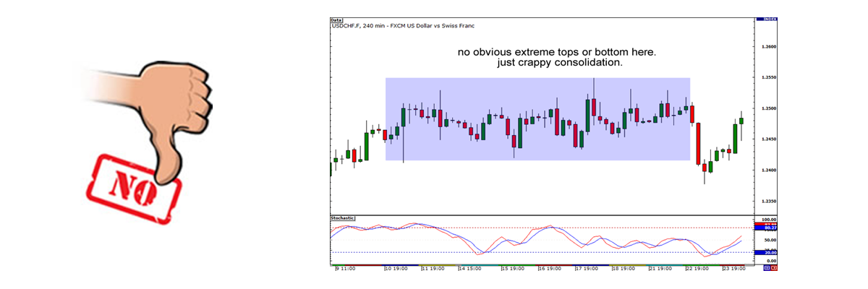Click the 100.00 stochastic scale label
This screenshot has width=868, height=289.
click(768, 219)
